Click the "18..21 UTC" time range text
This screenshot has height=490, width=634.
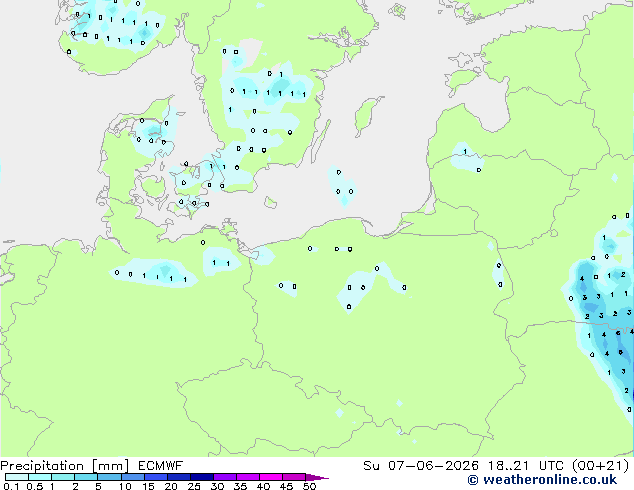[527, 466]
